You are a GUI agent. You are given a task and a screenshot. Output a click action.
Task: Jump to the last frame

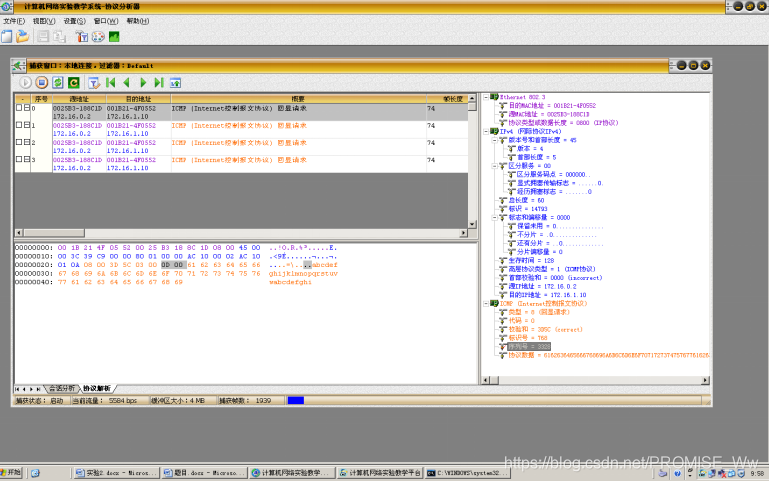point(159,82)
